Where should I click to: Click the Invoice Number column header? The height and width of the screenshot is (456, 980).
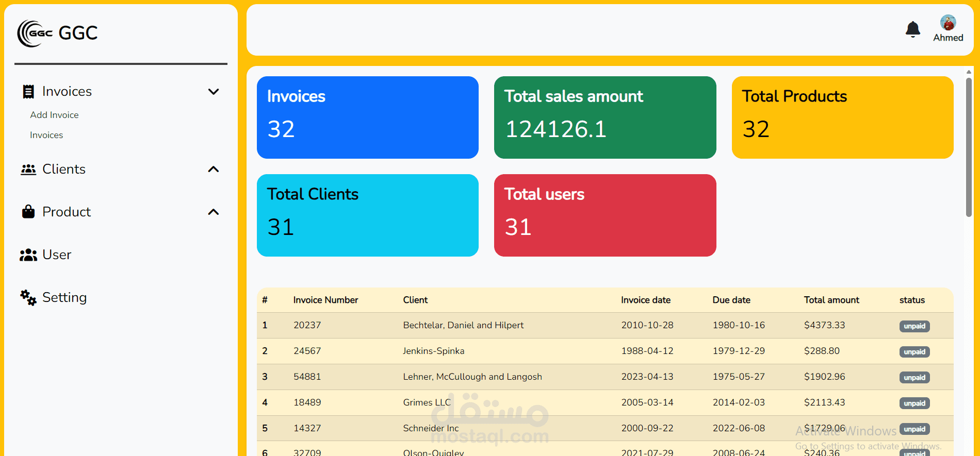(325, 300)
